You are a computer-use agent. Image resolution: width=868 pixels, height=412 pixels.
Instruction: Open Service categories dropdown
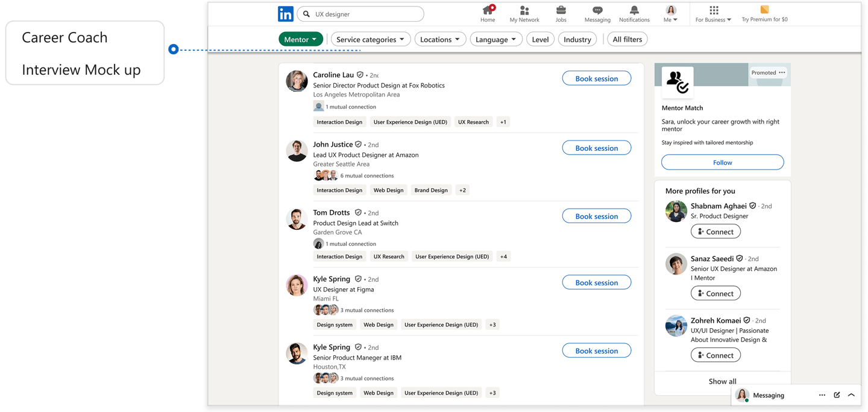pyautogui.click(x=370, y=39)
